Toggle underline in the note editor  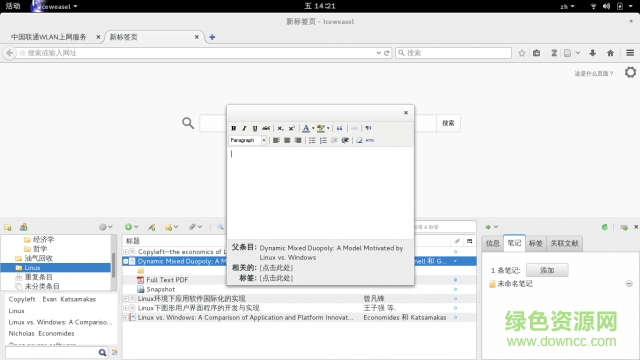pyautogui.click(x=255, y=128)
